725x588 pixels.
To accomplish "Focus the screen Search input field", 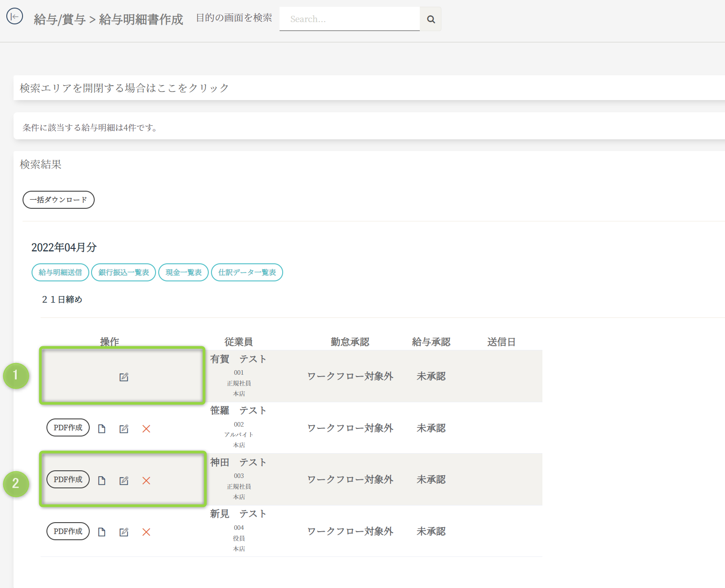I will [x=349, y=19].
